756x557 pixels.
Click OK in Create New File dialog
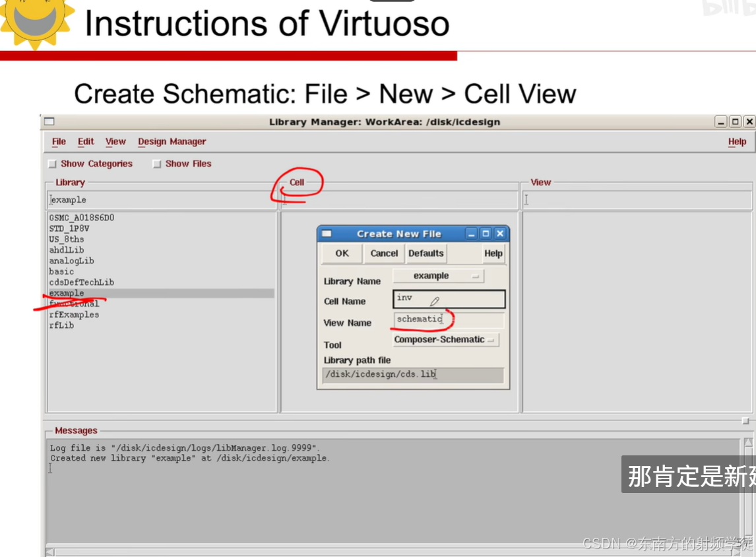click(342, 253)
